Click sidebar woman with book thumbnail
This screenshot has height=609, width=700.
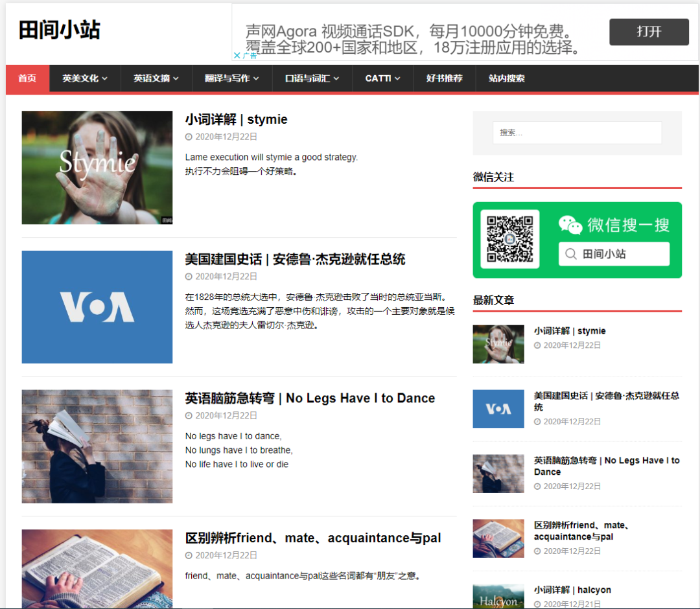pos(498,474)
